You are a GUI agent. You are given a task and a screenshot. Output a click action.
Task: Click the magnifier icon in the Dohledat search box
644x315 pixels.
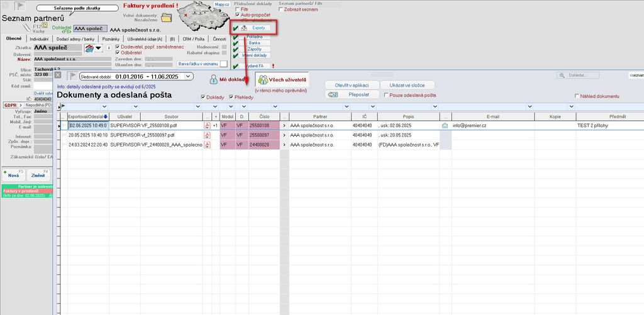click(x=563, y=75)
